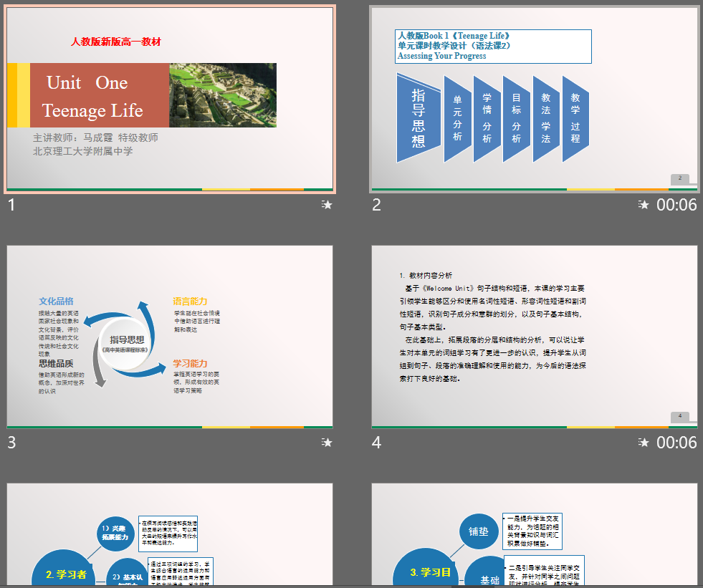Click the transition star icon under slide 2
The height and width of the screenshot is (588, 703).
644,205
